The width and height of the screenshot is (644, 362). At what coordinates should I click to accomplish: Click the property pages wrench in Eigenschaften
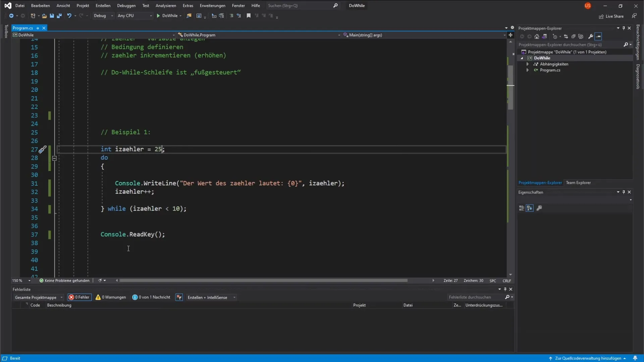coord(539,208)
